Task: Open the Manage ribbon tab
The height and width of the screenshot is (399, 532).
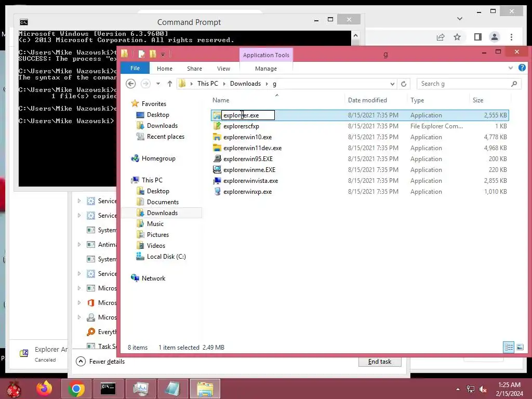Action: (266, 69)
